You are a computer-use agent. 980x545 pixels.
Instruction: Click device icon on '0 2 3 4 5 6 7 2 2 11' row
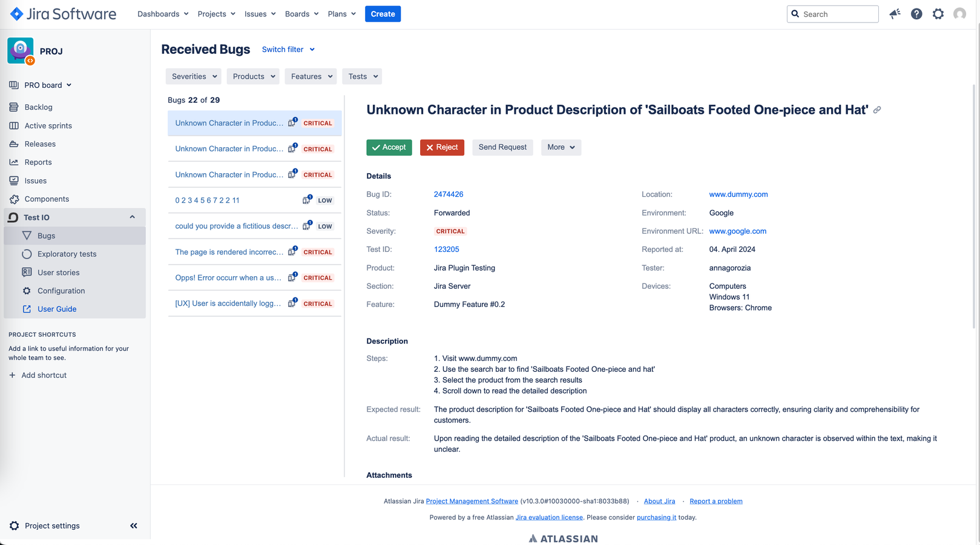coord(307,199)
